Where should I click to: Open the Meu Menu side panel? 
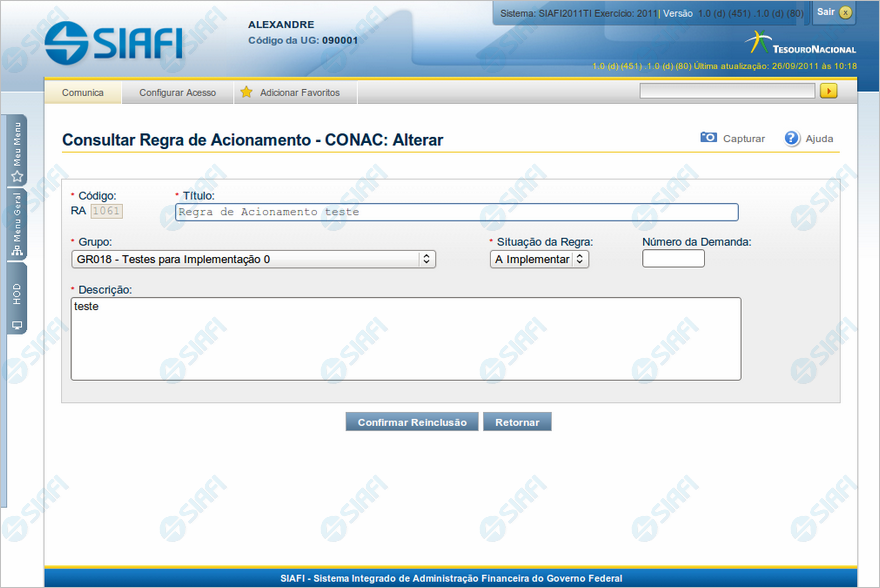pyautogui.click(x=17, y=152)
